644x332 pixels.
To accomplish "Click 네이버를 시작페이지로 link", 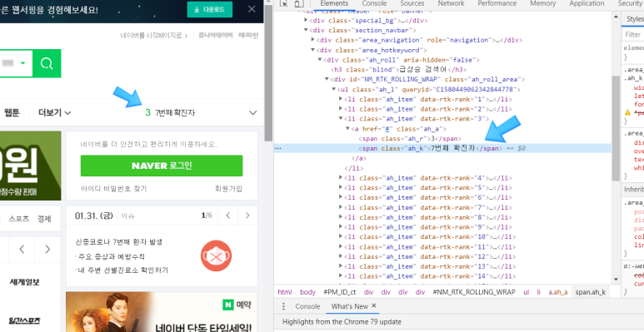I will click(x=153, y=35).
